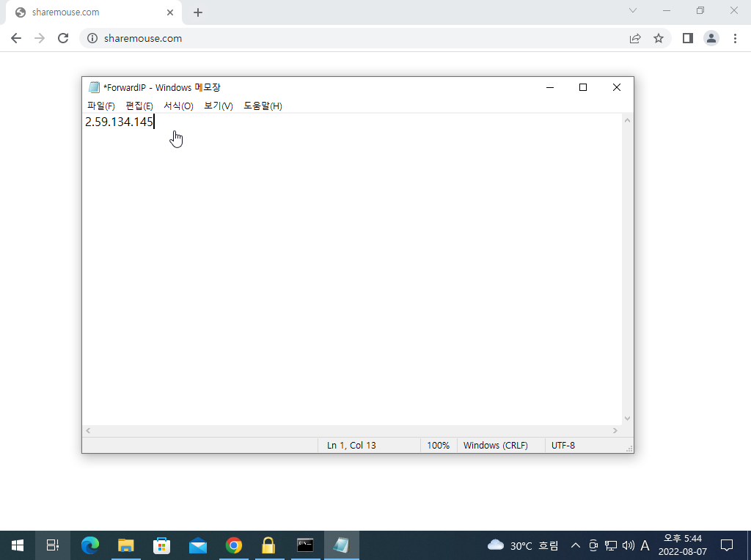The width and height of the screenshot is (751, 560).
Task: Toggle the Chrome side panel
Action: point(688,38)
